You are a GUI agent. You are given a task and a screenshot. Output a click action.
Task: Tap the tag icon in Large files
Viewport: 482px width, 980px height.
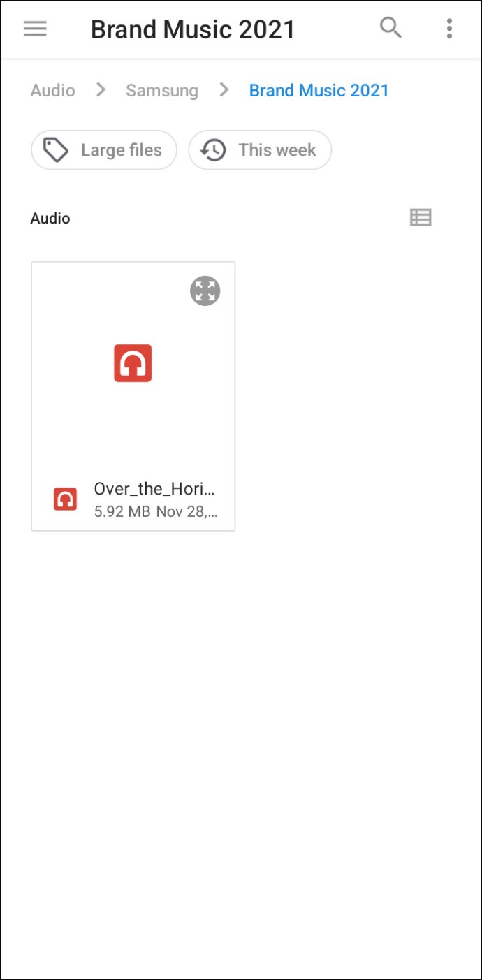[56, 150]
